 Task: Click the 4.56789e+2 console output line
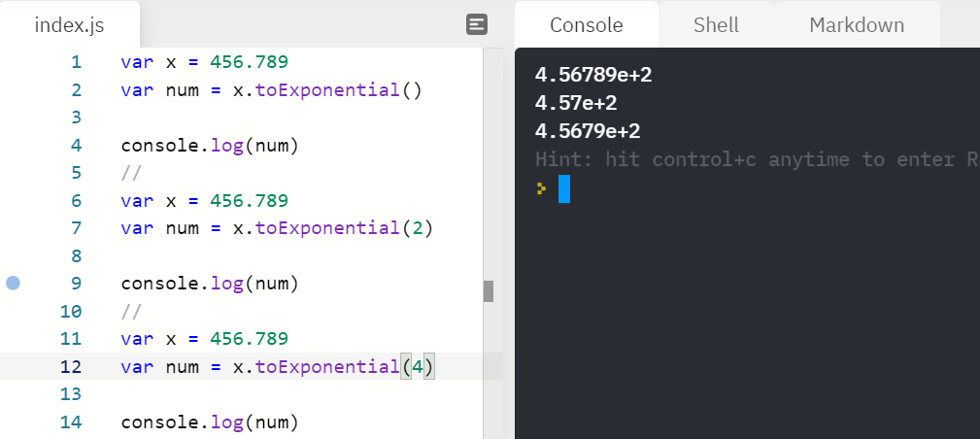[x=593, y=75]
